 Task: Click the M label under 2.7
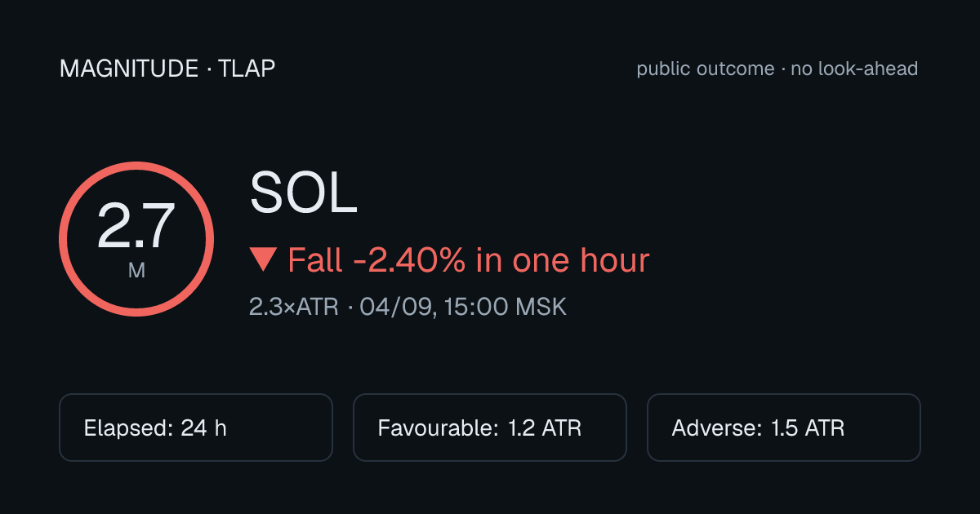click(136, 270)
